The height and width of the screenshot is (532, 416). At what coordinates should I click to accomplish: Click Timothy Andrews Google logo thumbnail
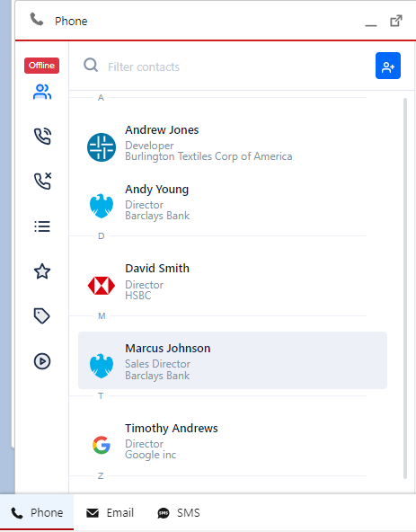[102, 445]
